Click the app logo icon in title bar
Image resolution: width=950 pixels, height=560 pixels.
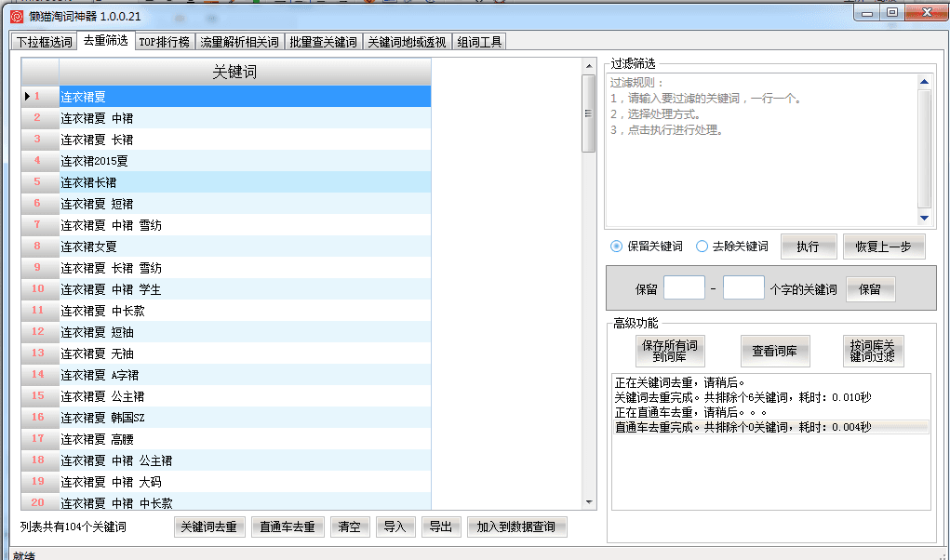tap(16, 16)
